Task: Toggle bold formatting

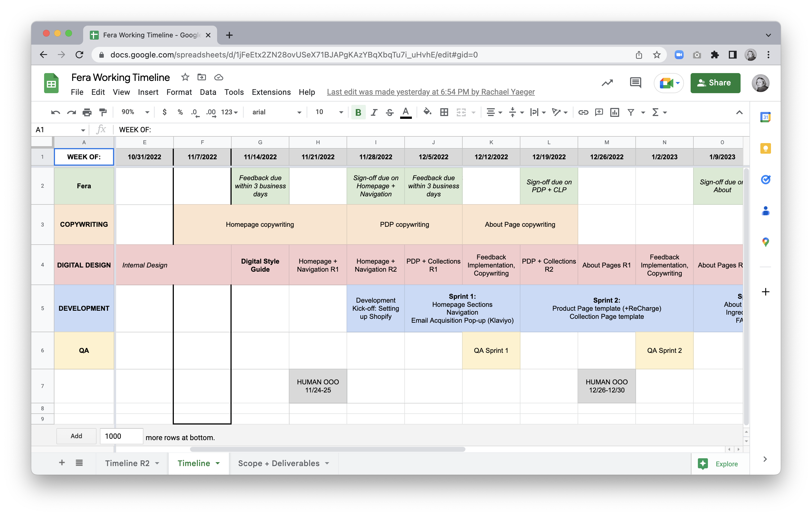Action: pos(358,112)
